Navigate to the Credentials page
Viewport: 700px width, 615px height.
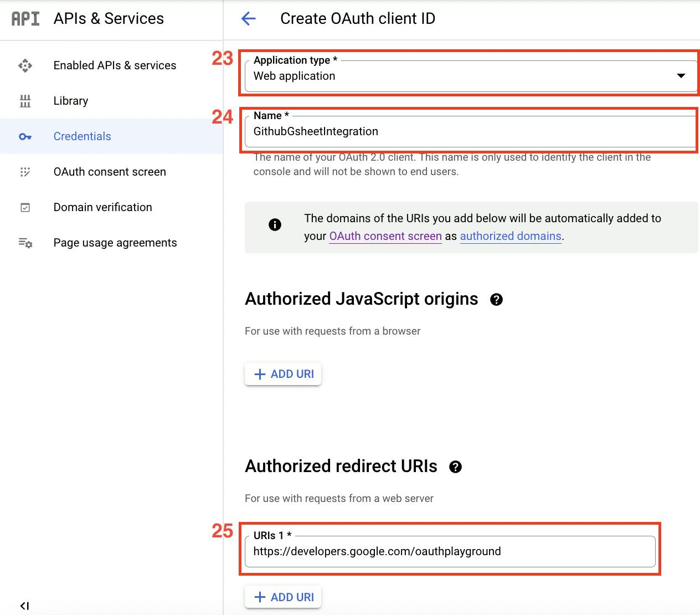(x=82, y=136)
